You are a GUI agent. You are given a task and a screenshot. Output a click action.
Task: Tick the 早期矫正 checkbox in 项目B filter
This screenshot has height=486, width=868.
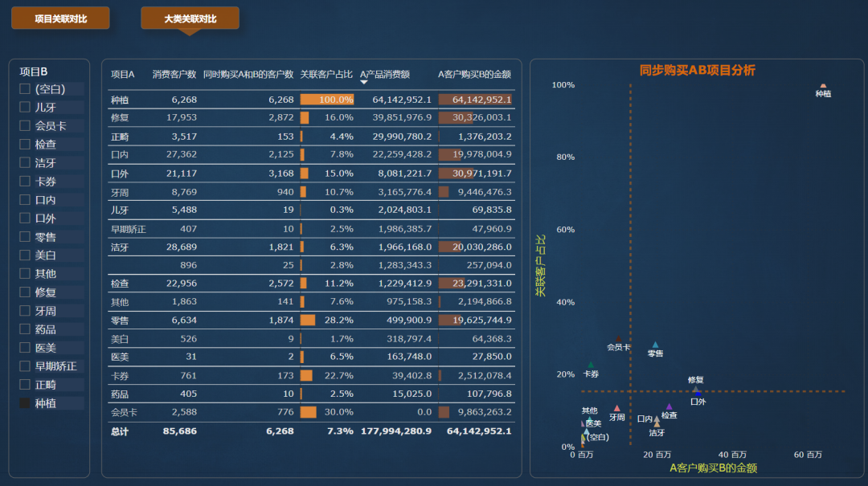[x=24, y=366]
